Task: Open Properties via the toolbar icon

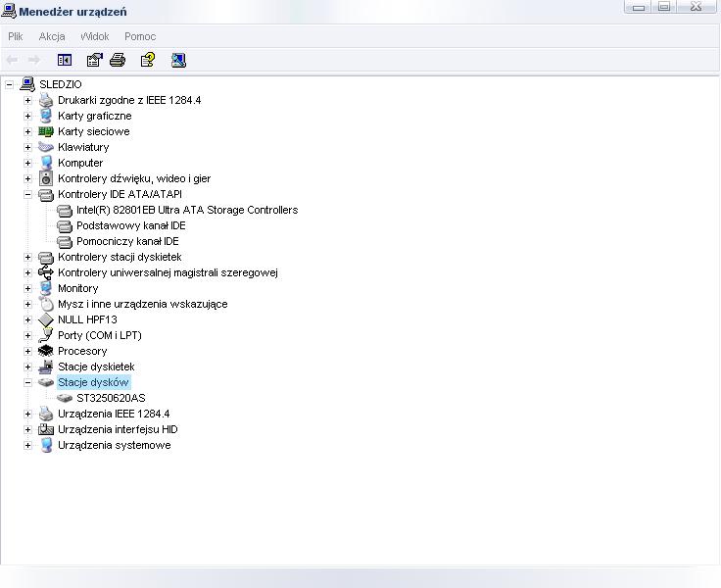Action: 94,60
